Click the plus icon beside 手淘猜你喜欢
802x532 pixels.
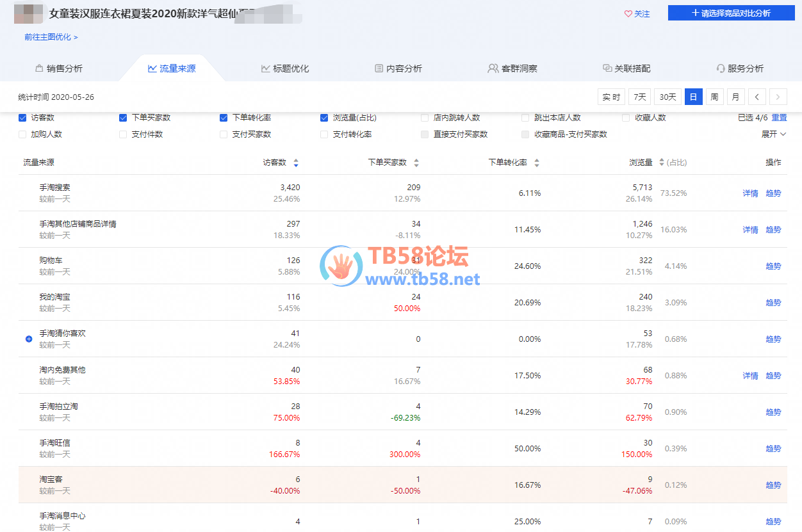[x=29, y=339]
